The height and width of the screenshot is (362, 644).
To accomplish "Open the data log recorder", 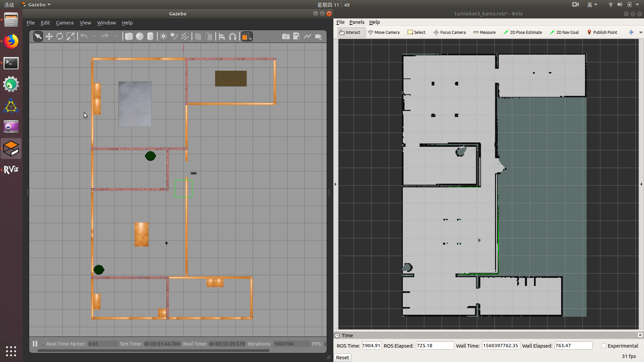I will coord(297,37).
